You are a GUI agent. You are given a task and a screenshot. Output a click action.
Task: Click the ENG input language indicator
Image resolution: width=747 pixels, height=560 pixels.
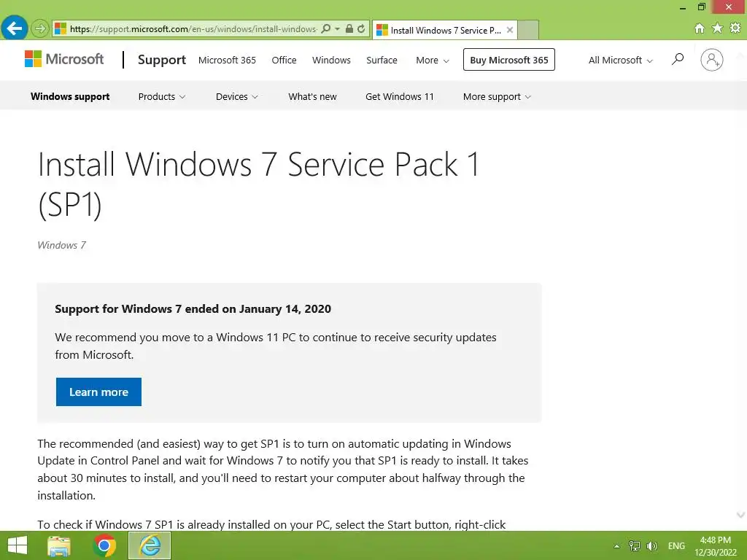pyautogui.click(x=676, y=545)
